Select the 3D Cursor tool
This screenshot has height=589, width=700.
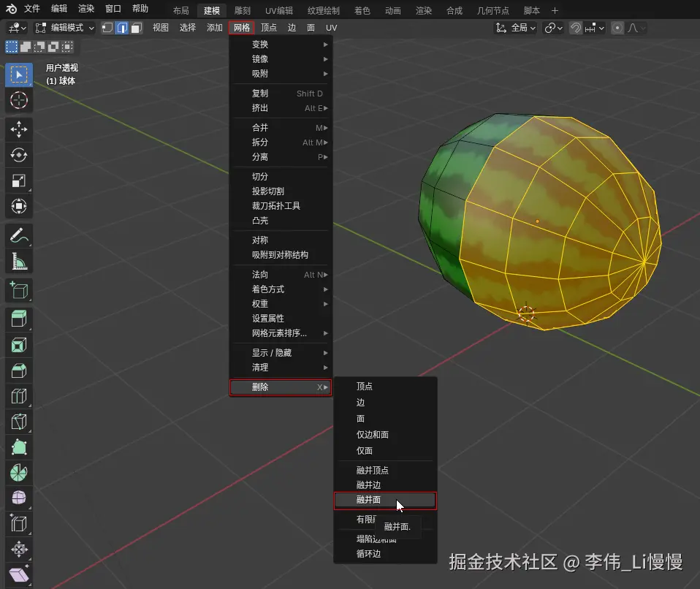(19, 100)
